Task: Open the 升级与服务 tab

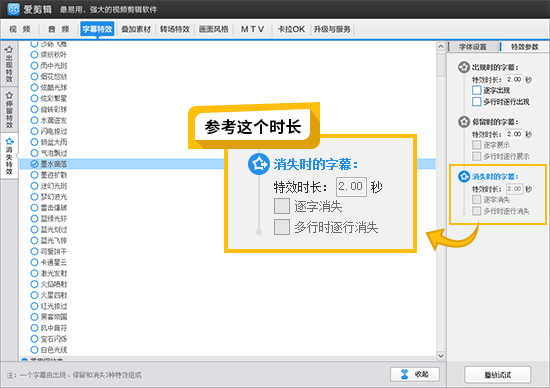Action: [332, 29]
